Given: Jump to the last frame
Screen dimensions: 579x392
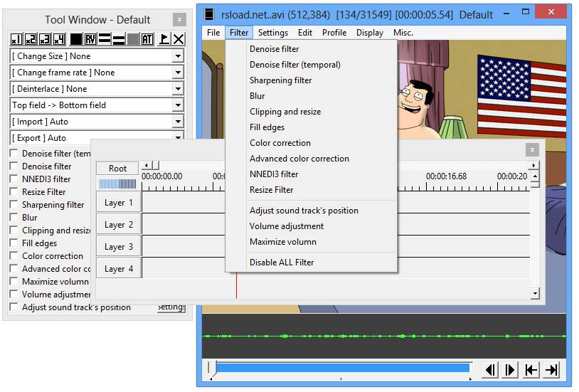Looking at the screenshot, I should click(x=552, y=370).
